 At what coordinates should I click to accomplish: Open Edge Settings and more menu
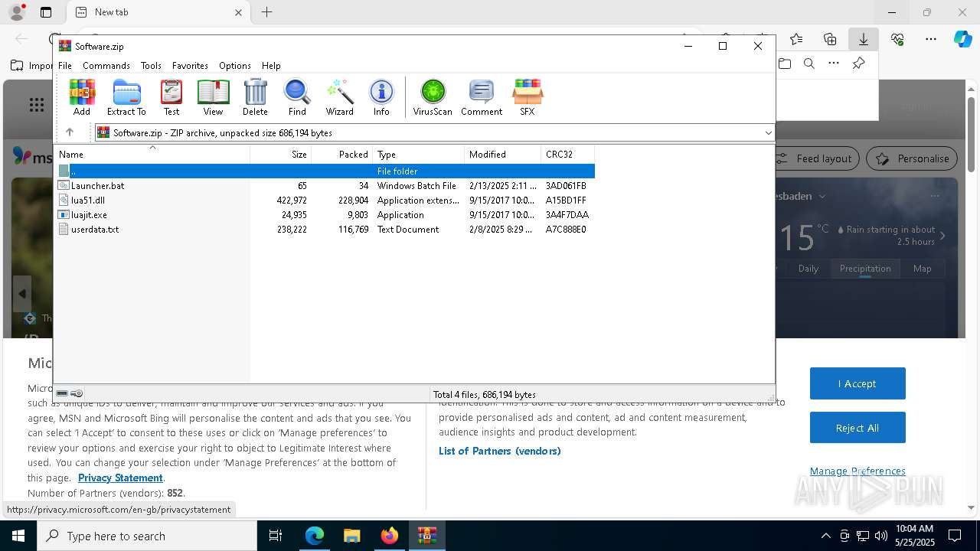931,39
